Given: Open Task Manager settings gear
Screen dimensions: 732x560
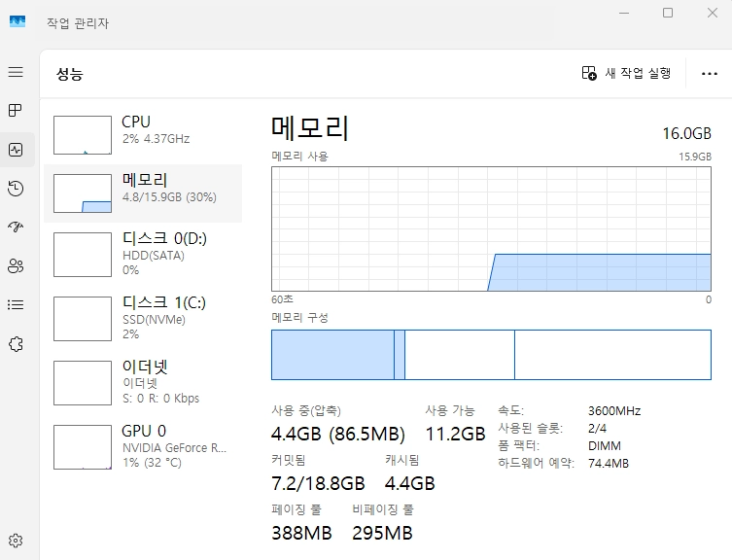Looking at the screenshot, I should (x=16, y=541).
